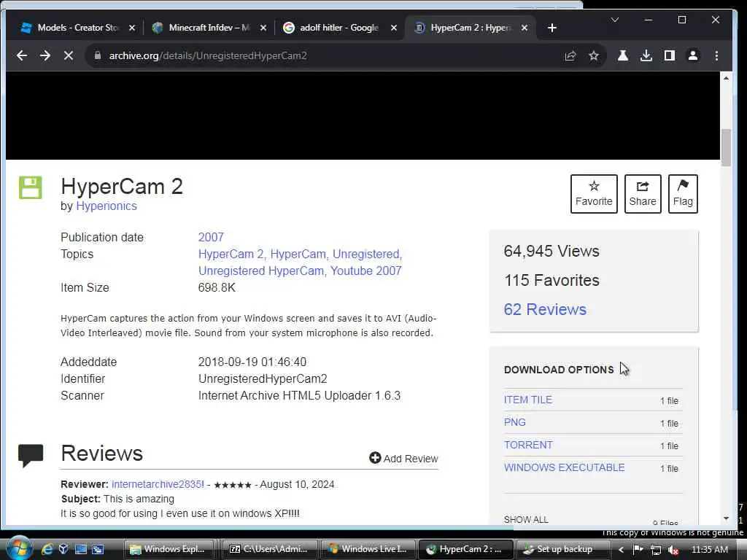This screenshot has width=747, height=560.
Task: Close the HyperCam 2 tab
Action: pos(525,28)
